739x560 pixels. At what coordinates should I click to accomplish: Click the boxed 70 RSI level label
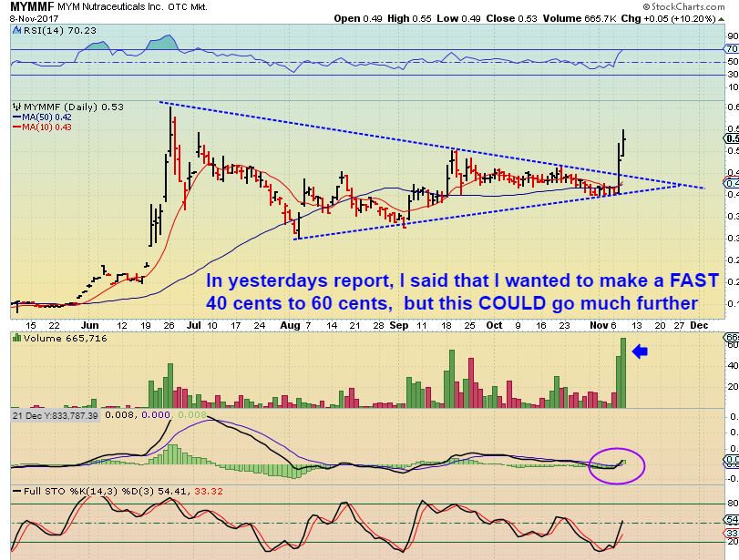(732, 49)
